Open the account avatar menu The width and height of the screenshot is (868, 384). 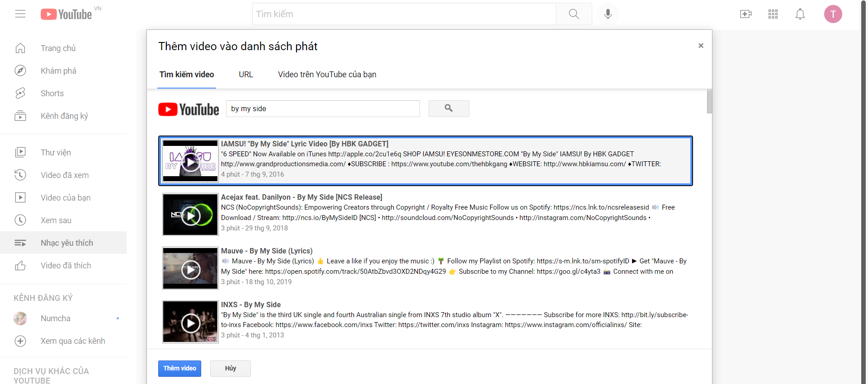[x=833, y=14]
